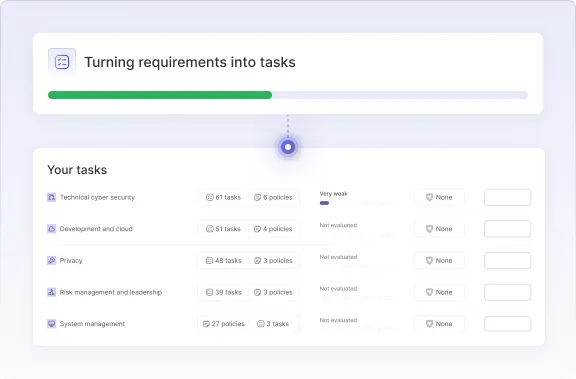Click Not evaluated for Risk management
This screenshot has height=379, width=576.
coord(338,289)
